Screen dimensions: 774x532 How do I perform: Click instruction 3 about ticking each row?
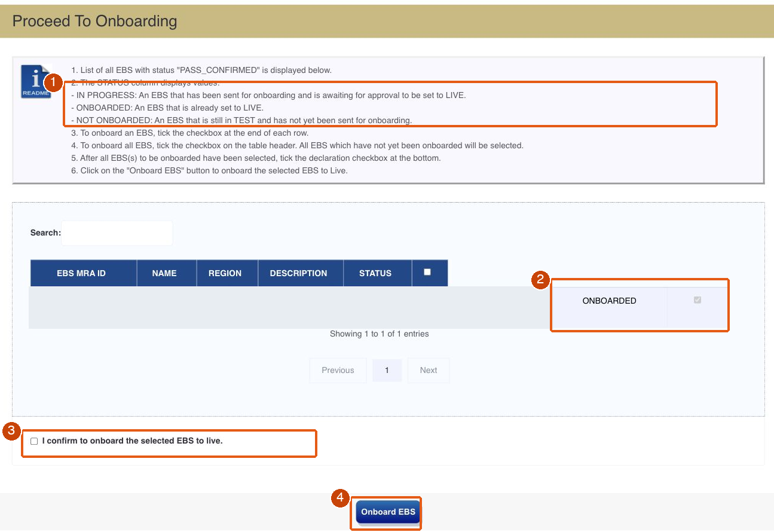tap(189, 133)
